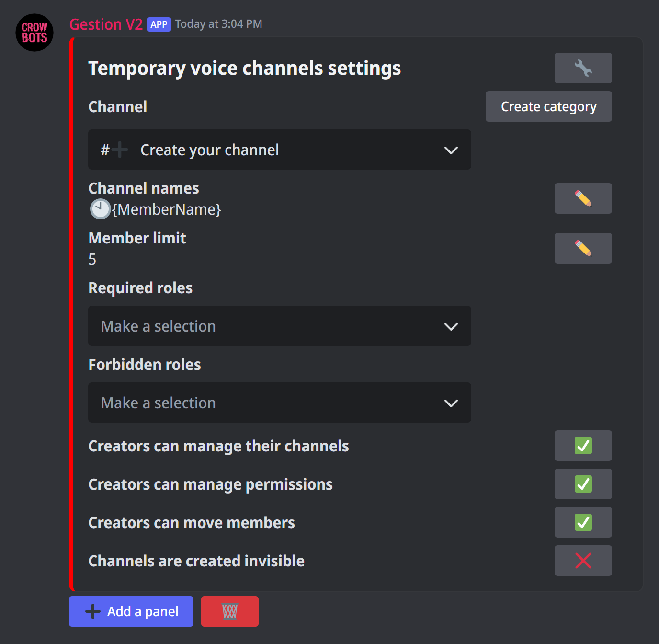Viewport: 659px width, 644px height.
Task: Edit channel names with pencil button
Action: pyautogui.click(x=583, y=198)
